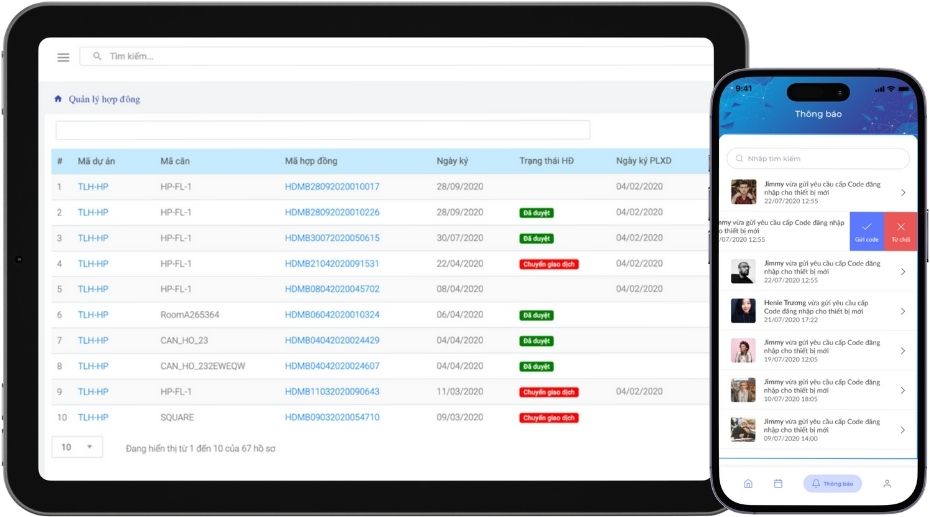Click CAN_HO_23 unit cell in row 7
The height and width of the screenshot is (517, 930).
pyautogui.click(x=184, y=340)
